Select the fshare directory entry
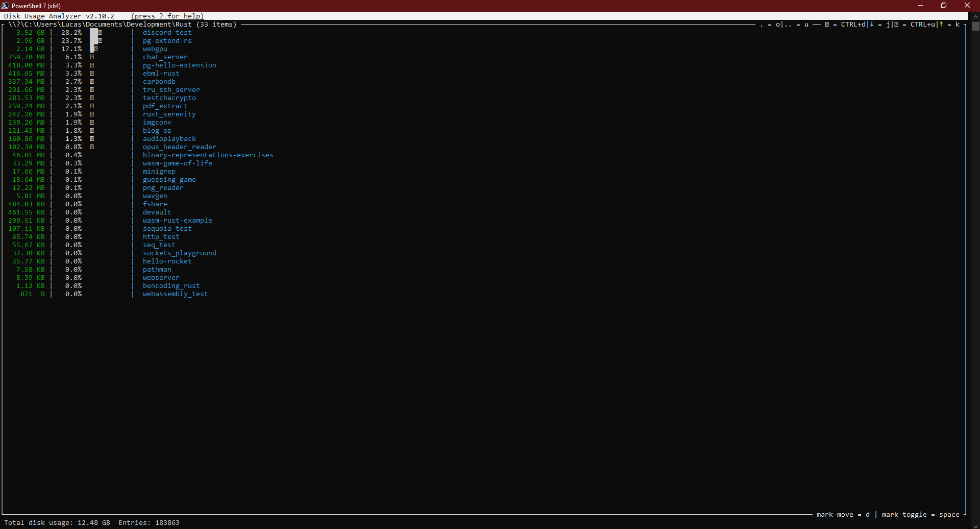The width and height of the screenshot is (980, 529). (x=155, y=204)
